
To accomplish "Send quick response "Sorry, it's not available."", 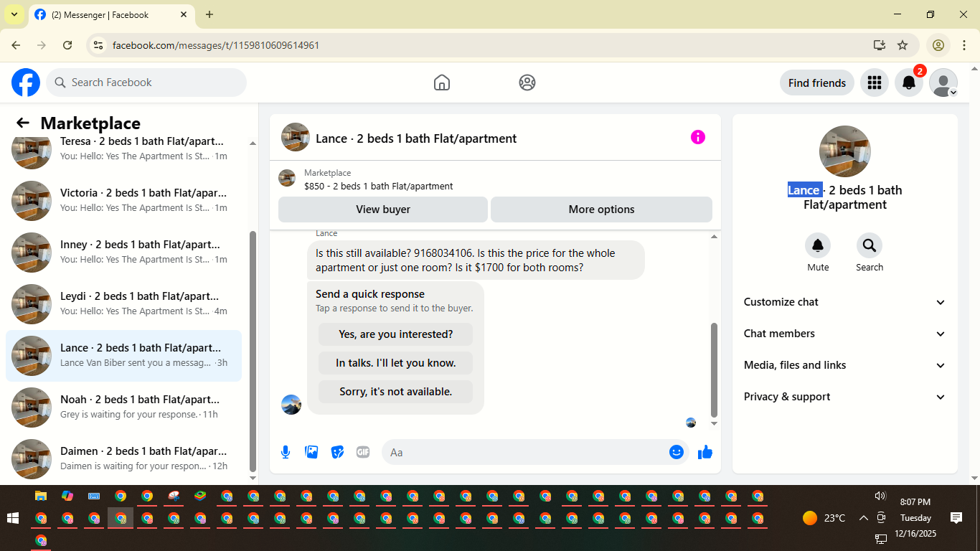I will pos(395,392).
